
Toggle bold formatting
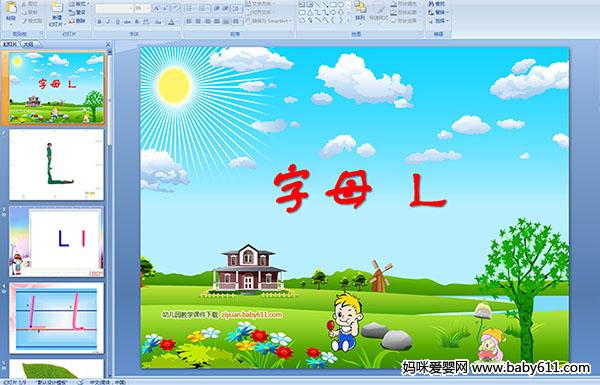tap(99, 22)
